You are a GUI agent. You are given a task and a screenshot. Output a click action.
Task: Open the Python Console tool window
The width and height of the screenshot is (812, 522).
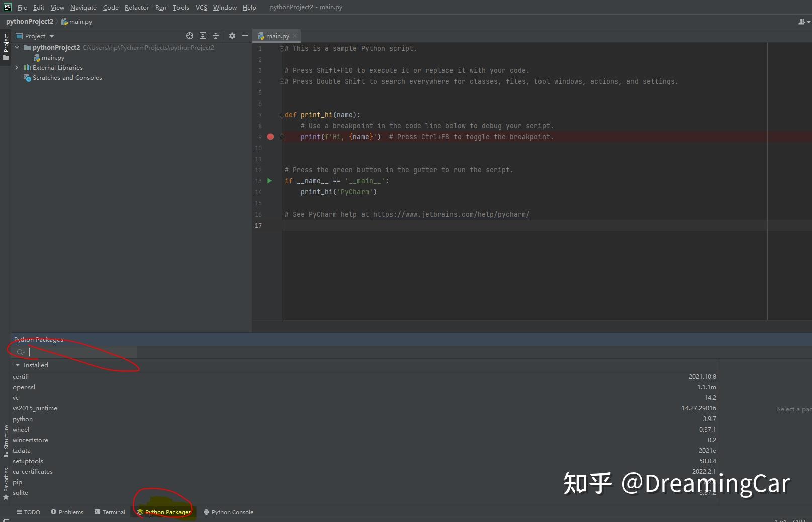pyautogui.click(x=228, y=512)
